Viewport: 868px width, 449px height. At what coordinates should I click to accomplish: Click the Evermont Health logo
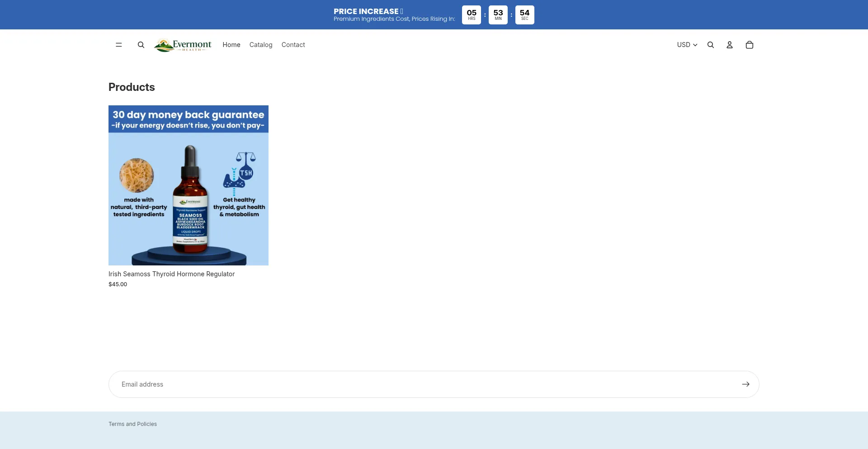click(x=183, y=45)
